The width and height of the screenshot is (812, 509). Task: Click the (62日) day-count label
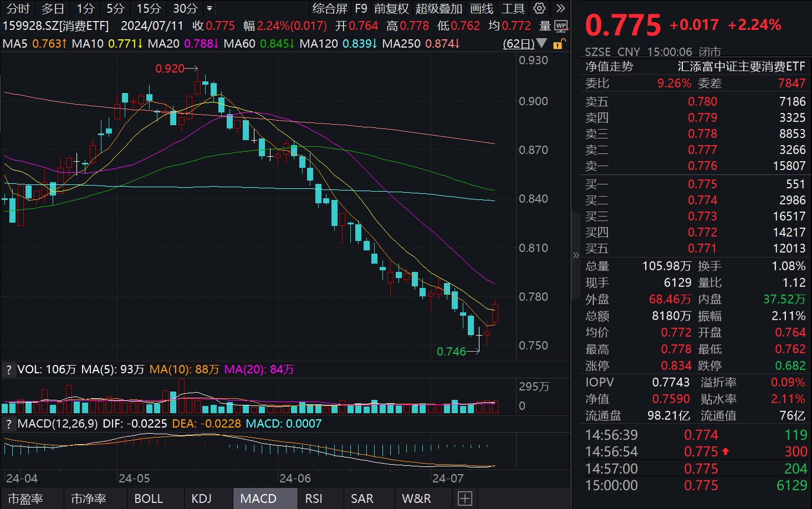(518, 43)
